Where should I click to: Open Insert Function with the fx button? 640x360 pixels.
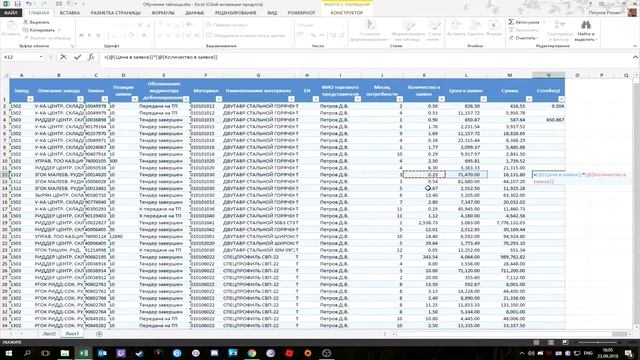pos(91,57)
